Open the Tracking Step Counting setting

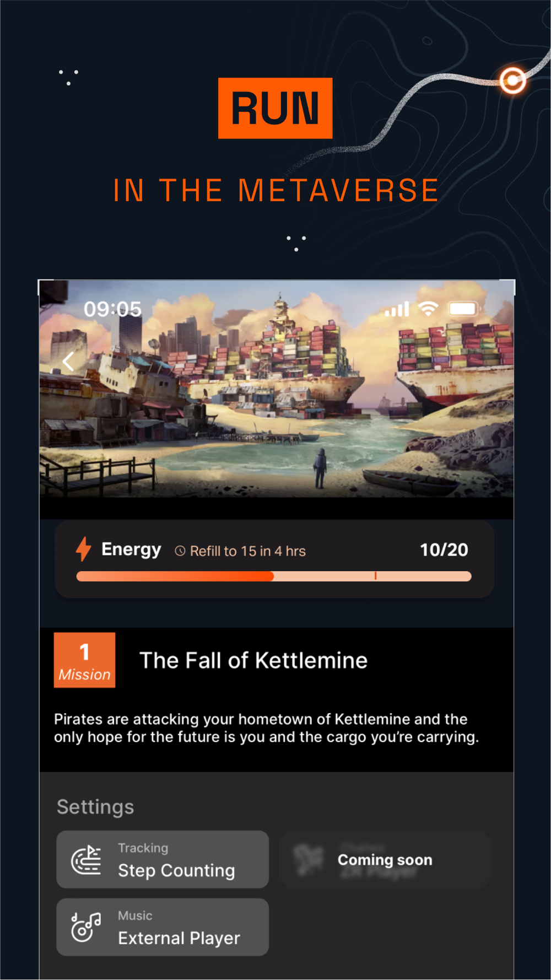[x=163, y=859]
